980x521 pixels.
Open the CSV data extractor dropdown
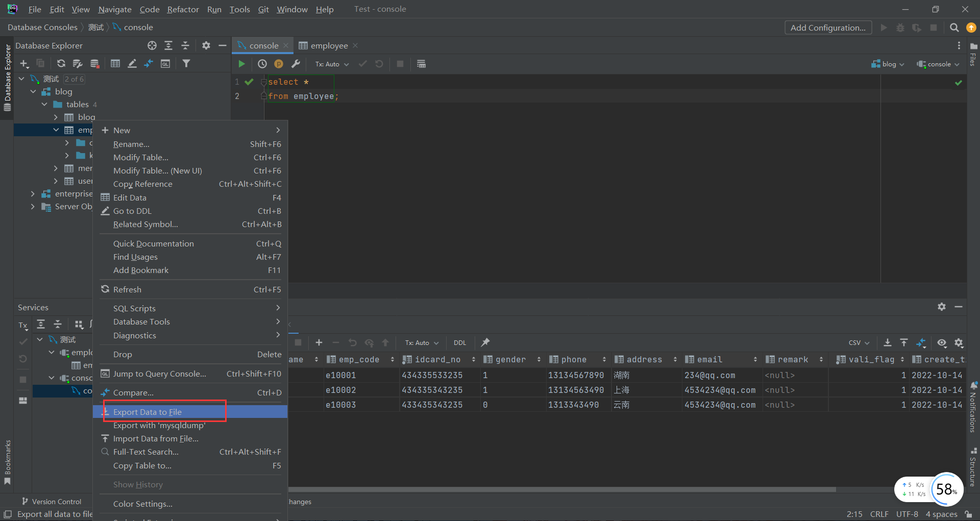click(x=859, y=342)
